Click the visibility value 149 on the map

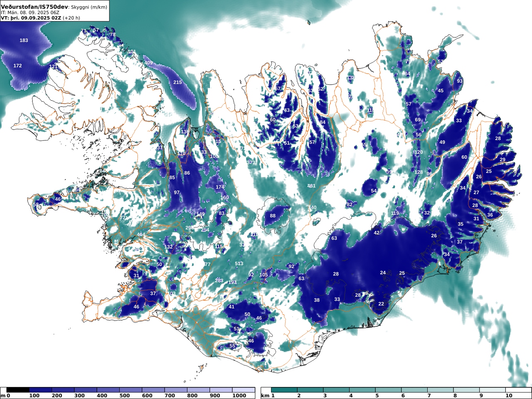point(201,214)
